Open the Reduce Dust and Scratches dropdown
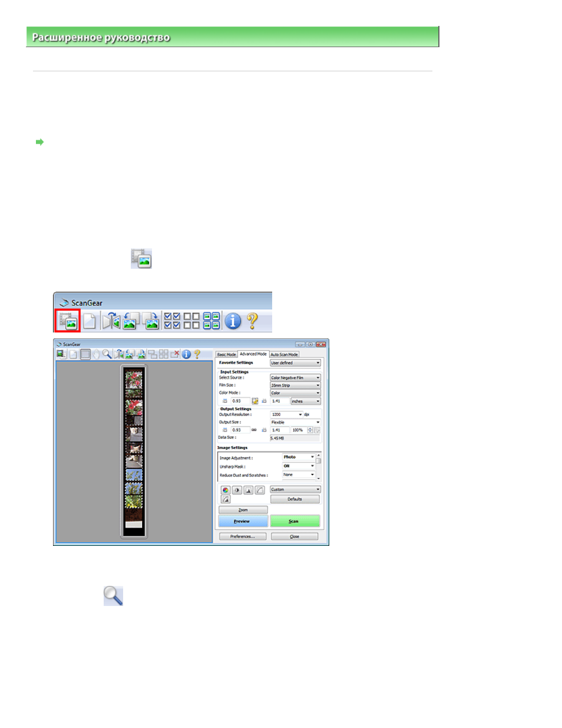562x728 pixels. point(299,475)
